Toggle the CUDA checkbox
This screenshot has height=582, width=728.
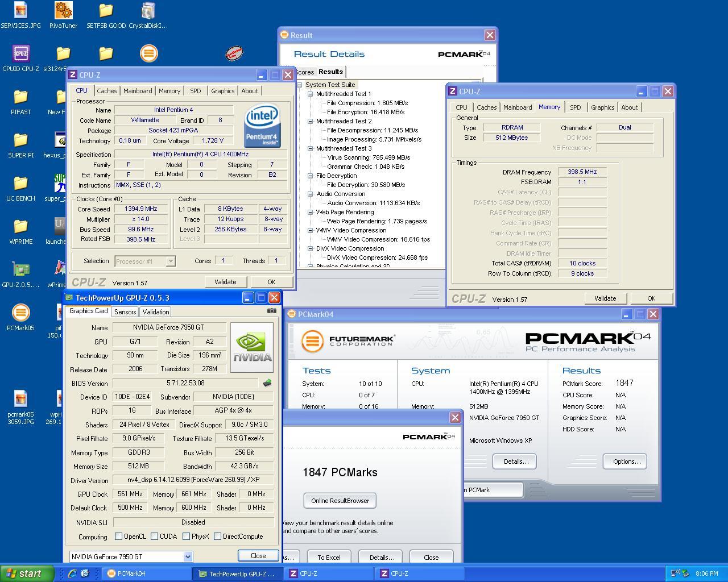click(x=154, y=536)
